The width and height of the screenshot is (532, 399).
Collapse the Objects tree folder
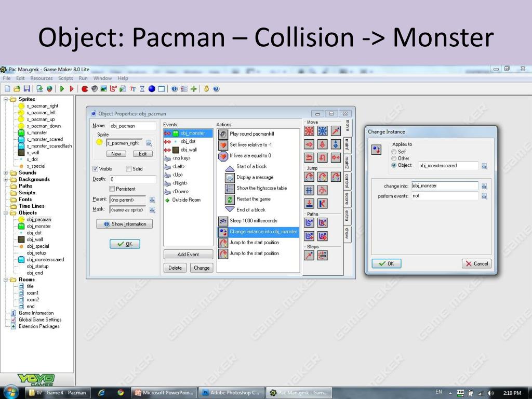(6, 212)
